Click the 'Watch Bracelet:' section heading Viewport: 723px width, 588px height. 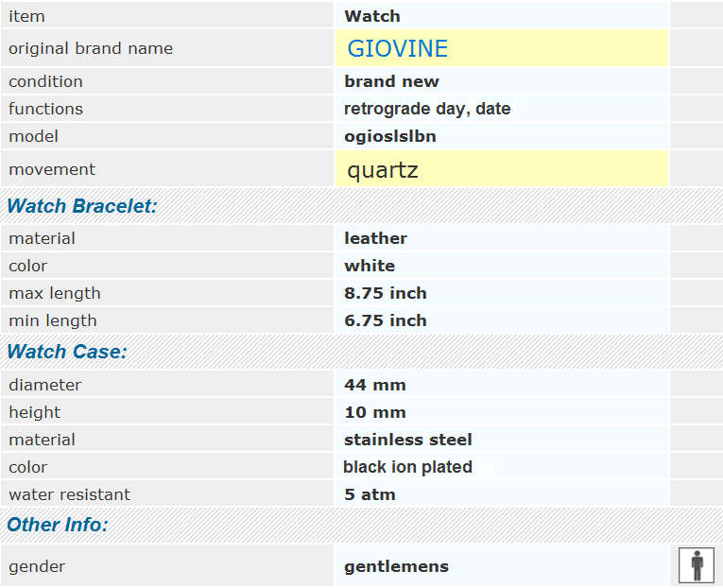pos(82,206)
